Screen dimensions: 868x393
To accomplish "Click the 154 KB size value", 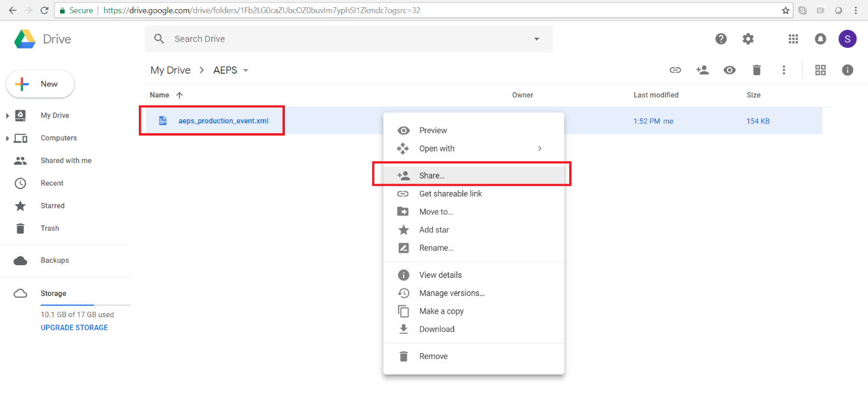I will click(x=758, y=121).
